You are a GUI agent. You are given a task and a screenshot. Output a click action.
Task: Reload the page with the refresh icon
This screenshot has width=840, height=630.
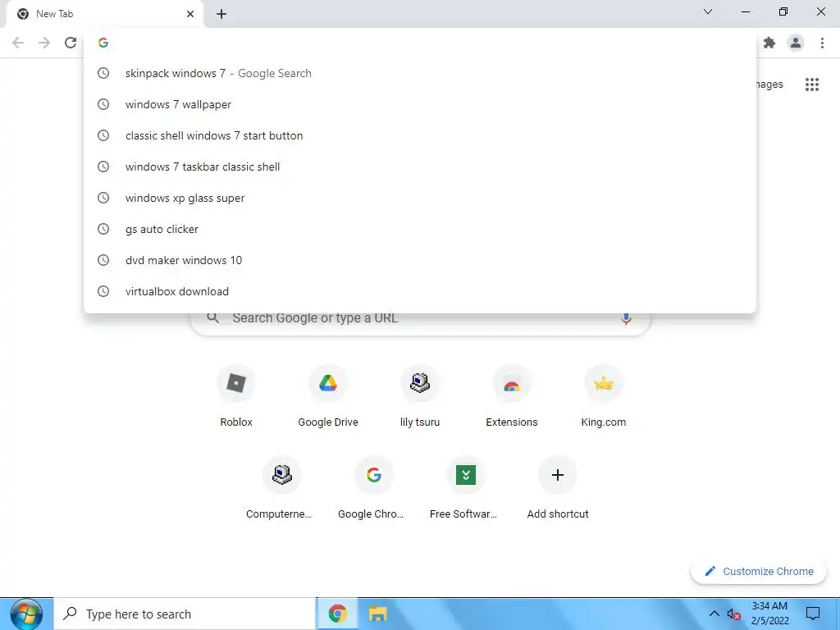[x=71, y=43]
